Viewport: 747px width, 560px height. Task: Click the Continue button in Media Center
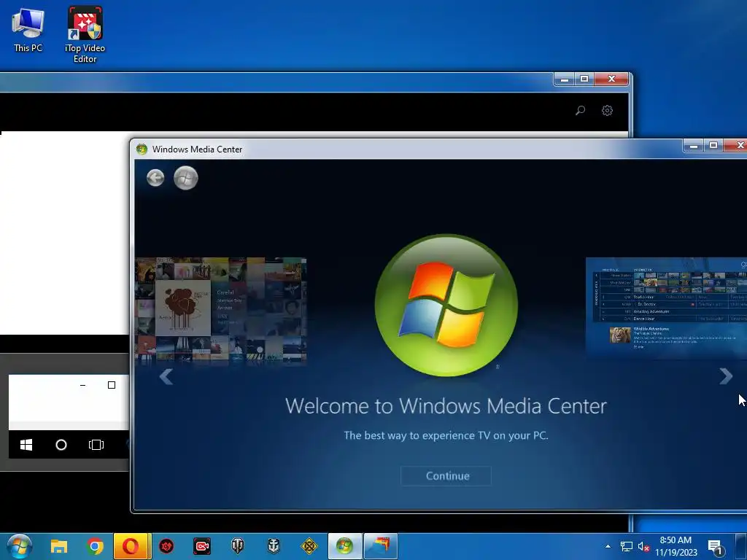point(446,475)
